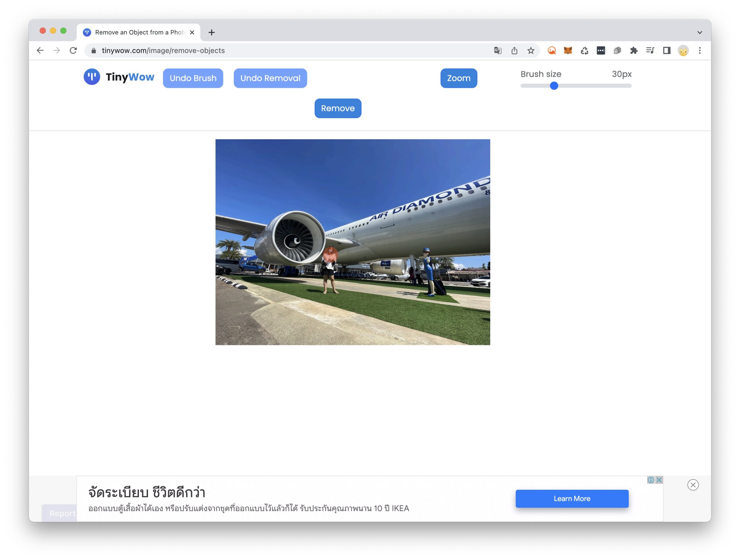Open the media control playlist icon
This screenshot has width=740, height=560.
tap(650, 51)
